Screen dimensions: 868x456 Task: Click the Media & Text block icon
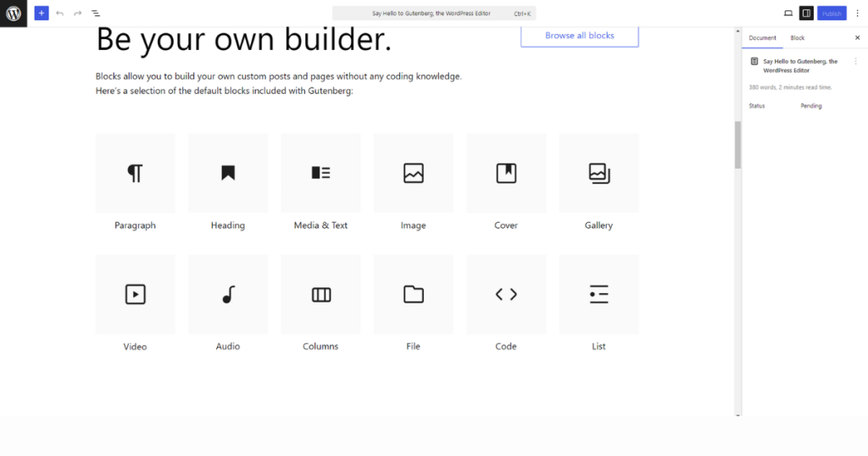[x=320, y=173]
